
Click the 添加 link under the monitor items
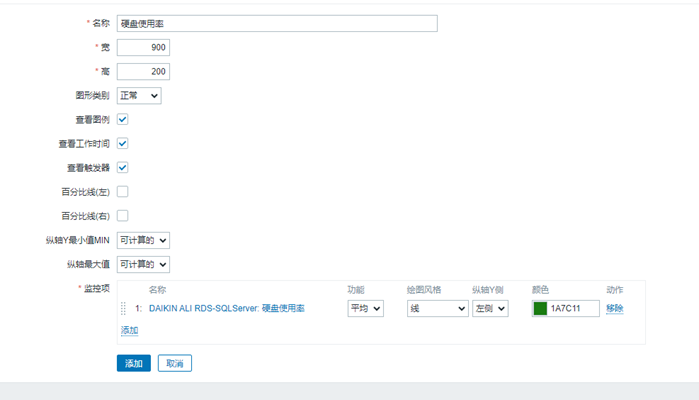[x=130, y=330]
